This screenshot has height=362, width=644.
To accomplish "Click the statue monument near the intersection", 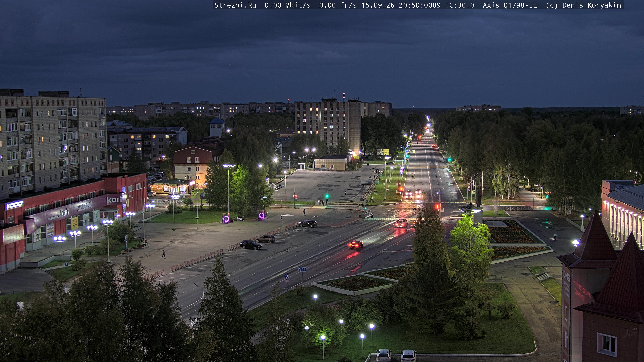I will 478,199.
